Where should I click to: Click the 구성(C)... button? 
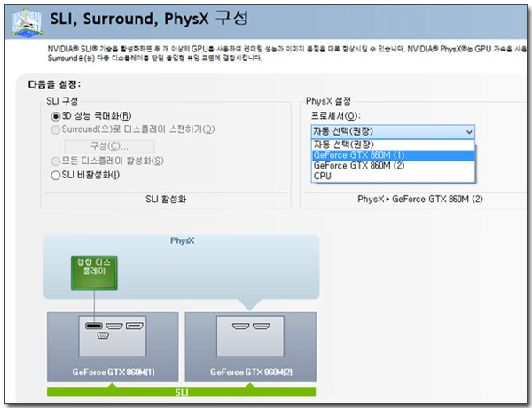110,146
